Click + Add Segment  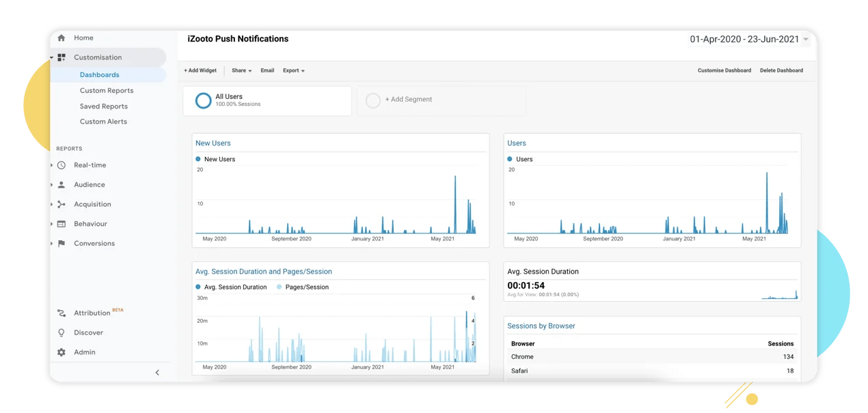pos(409,100)
